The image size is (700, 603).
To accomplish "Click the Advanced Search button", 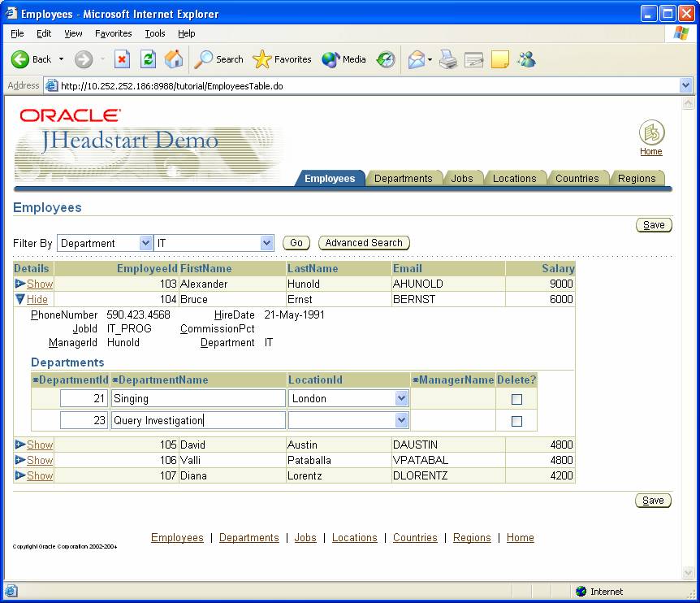I will click(364, 243).
